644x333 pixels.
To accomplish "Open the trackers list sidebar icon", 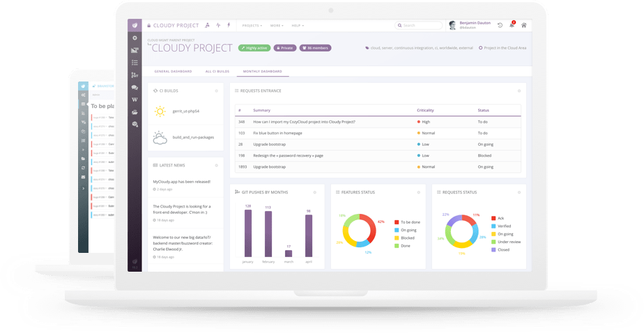I will click(x=135, y=63).
